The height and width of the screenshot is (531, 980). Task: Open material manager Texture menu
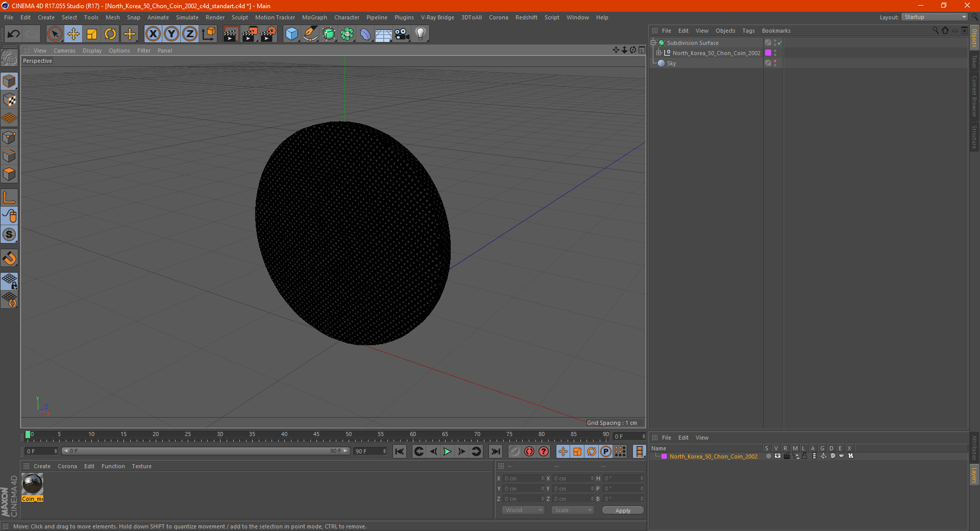coord(141,466)
